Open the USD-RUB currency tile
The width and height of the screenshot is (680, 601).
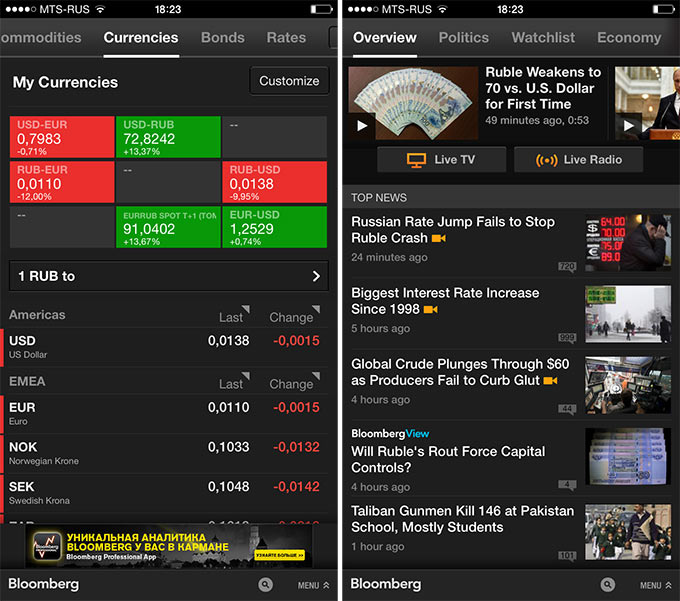[x=168, y=137]
